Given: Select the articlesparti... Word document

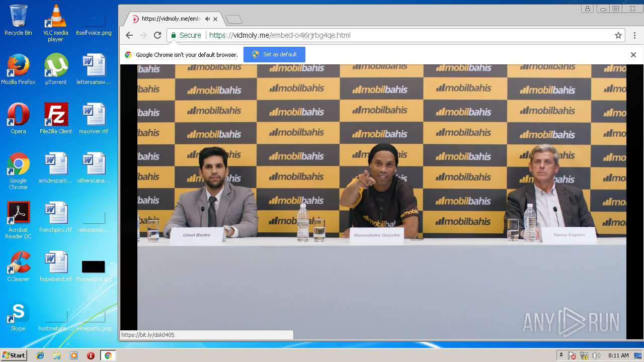Looking at the screenshot, I should [x=55, y=167].
